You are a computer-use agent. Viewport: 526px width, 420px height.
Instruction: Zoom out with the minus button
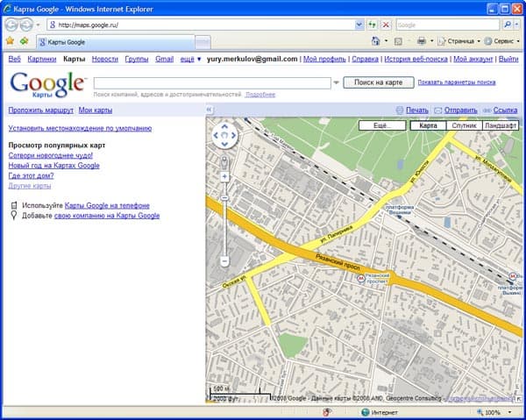pos(224,260)
